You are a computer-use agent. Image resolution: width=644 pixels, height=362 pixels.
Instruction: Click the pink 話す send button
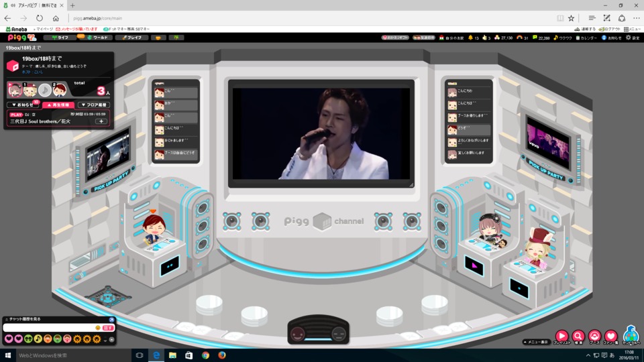[108, 328]
